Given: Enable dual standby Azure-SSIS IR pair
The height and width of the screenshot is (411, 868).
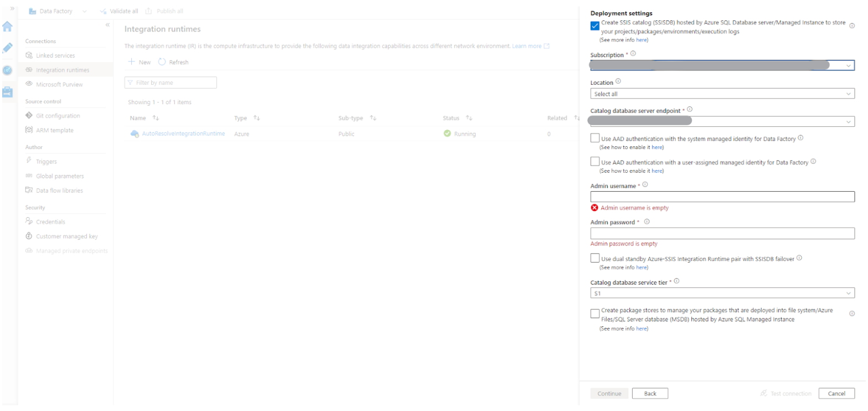Looking at the screenshot, I should click(595, 258).
